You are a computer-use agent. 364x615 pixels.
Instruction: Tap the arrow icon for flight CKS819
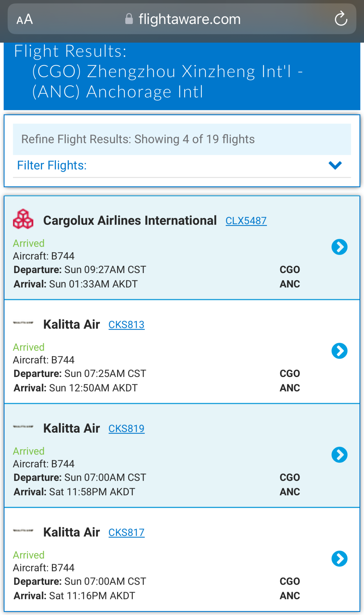click(339, 455)
